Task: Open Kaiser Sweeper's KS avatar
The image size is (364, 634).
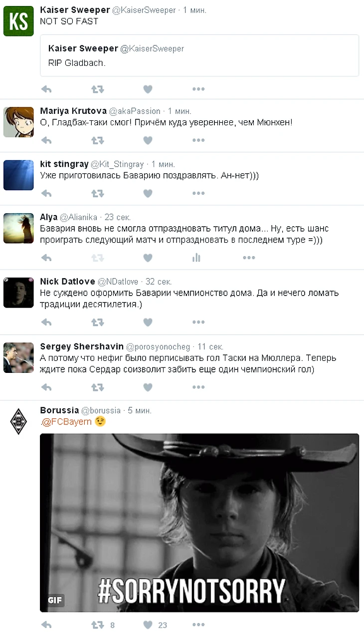Action: click(x=18, y=21)
